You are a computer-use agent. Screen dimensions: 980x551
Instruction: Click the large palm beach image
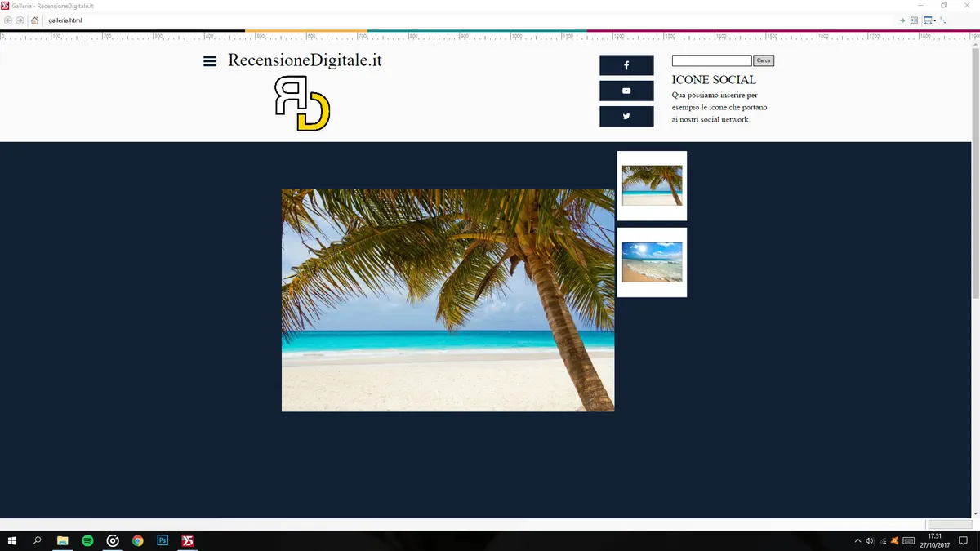[448, 300]
